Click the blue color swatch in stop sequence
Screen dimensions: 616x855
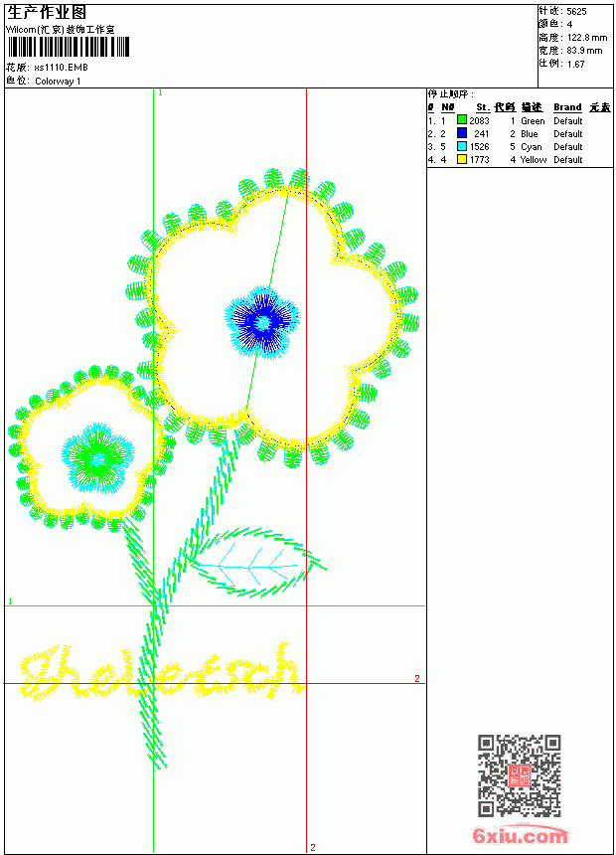pos(462,133)
